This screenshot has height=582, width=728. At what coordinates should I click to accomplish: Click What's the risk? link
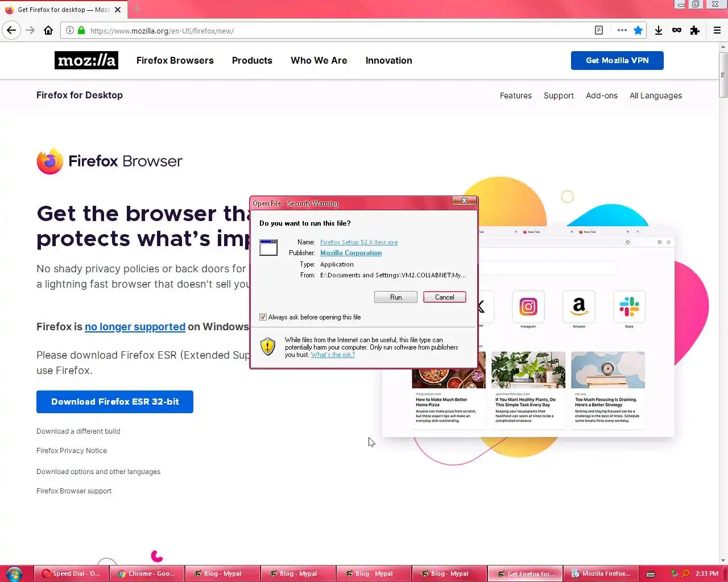(333, 355)
